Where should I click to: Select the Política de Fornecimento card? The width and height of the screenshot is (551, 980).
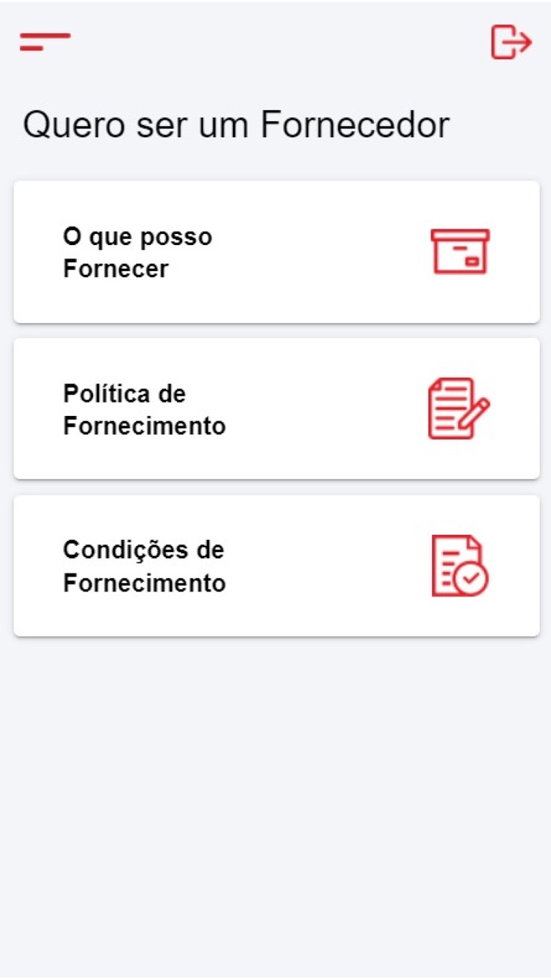pyautogui.click(x=275, y=407)
